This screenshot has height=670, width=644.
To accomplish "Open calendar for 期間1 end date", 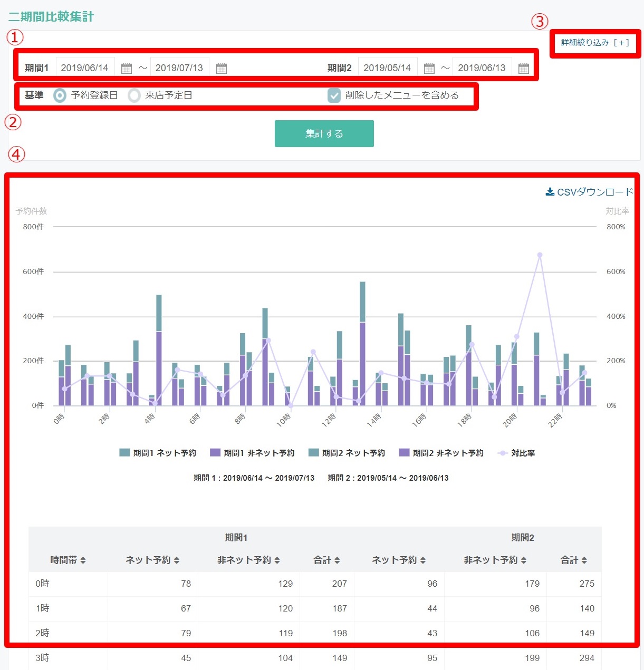I will click(x=222, y=68).
